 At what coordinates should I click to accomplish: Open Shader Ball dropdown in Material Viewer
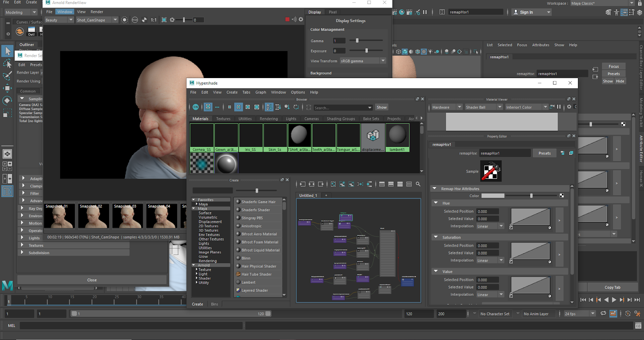pos(483,107)
